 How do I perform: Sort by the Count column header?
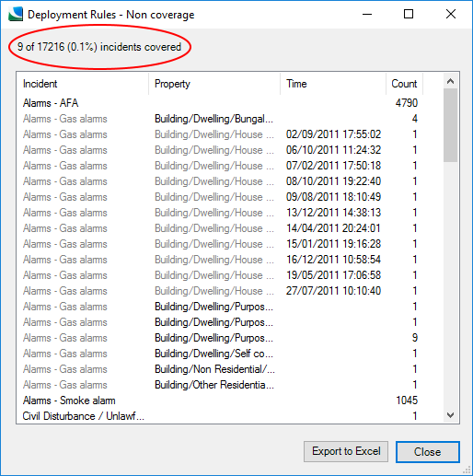(404, 84)
